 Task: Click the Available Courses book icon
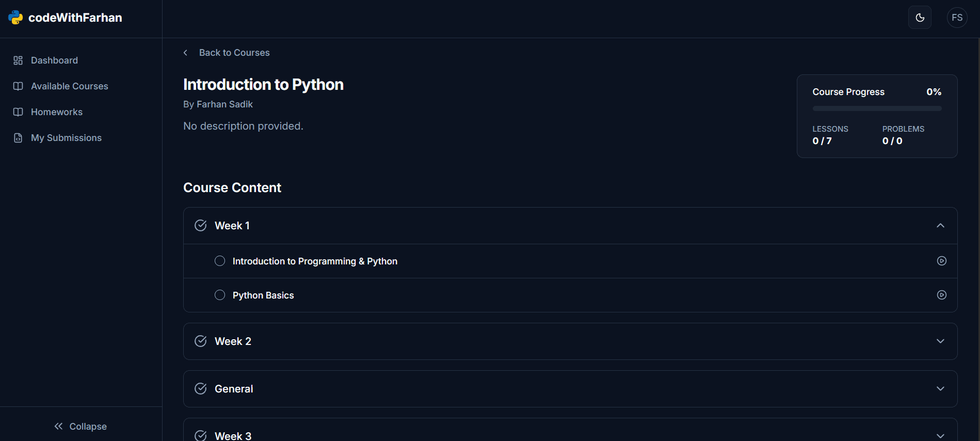pyautogui.click(x=18, y=86)
